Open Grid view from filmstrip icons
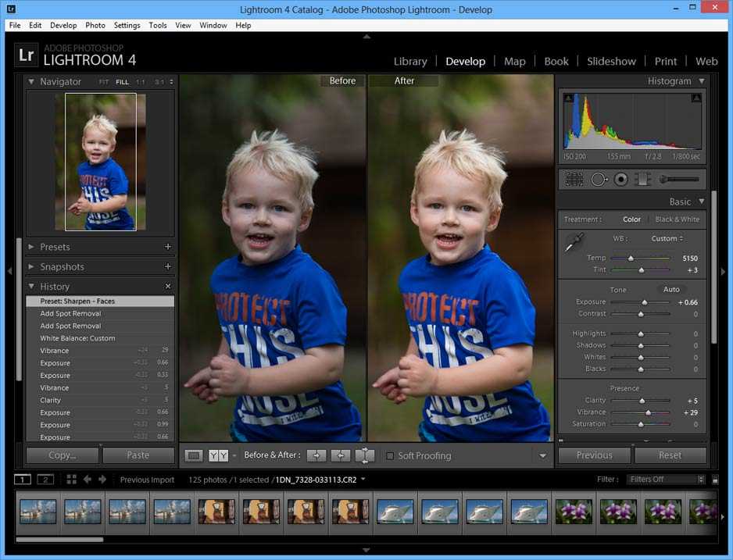Viewport: 733px width, 560px height. coord(72,480)
